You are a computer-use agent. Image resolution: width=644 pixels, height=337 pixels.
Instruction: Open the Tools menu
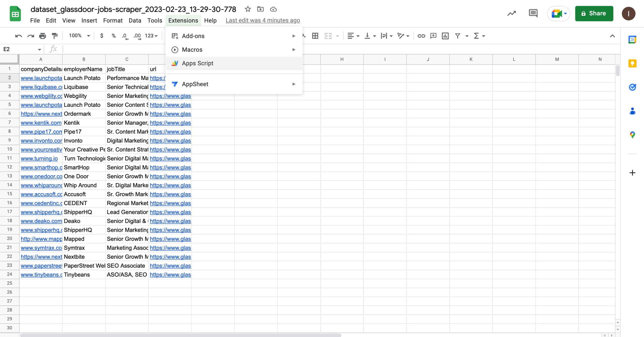(x=155, y=20)
